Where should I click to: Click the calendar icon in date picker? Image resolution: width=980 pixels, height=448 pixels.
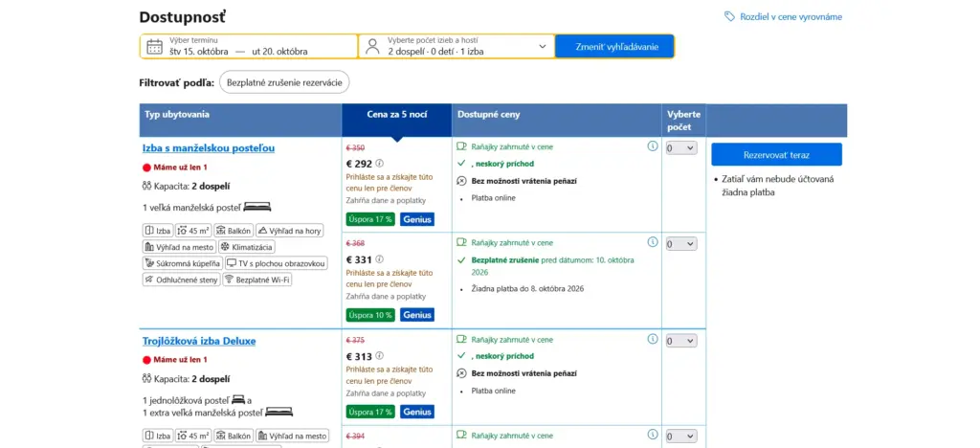tap(154, 47)
